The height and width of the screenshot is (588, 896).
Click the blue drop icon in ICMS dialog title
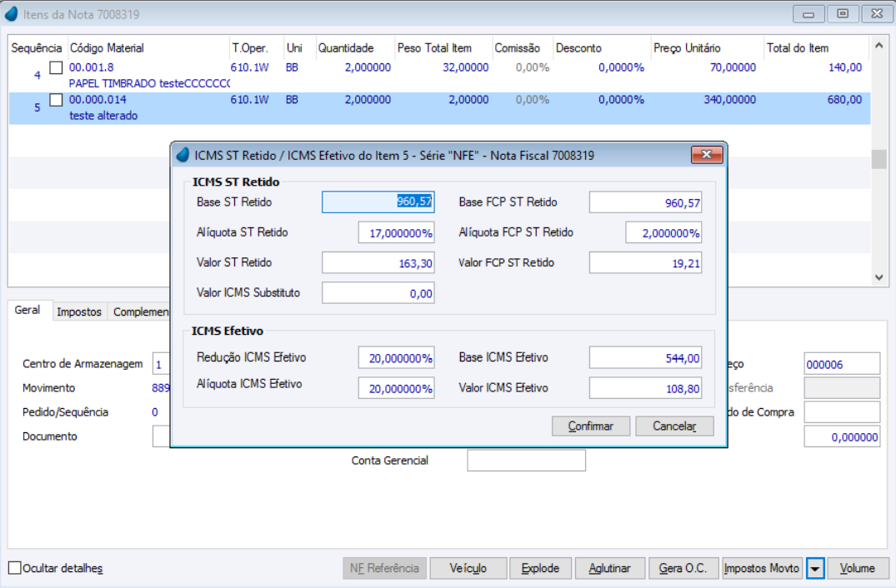[183, 155]
